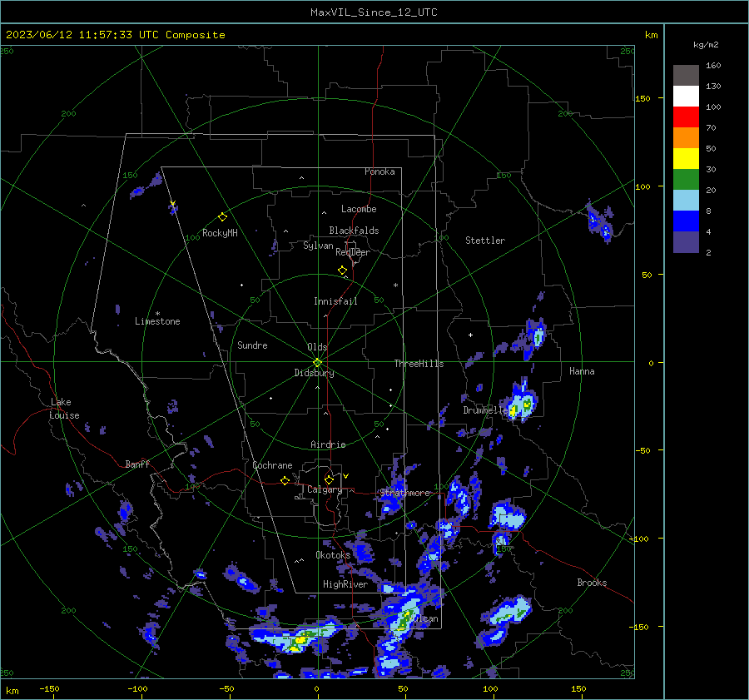
Task: Click the -150 tick label on bottom axis
Action: click(49, 688)
